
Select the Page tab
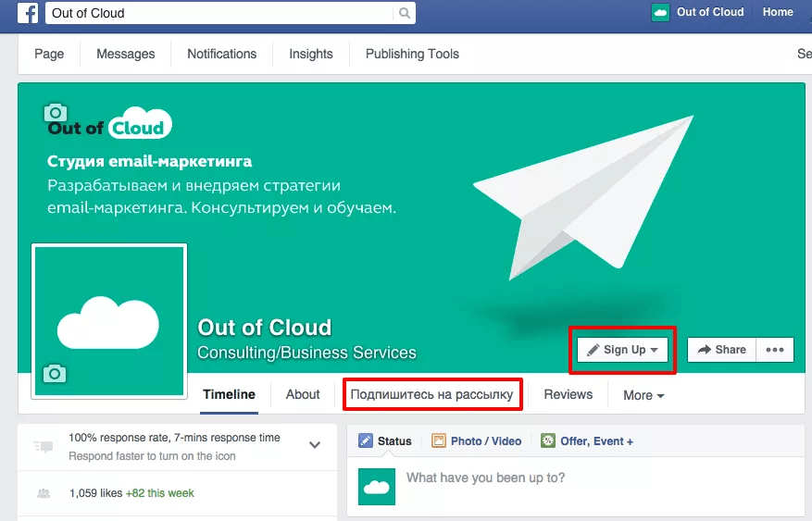49,54
